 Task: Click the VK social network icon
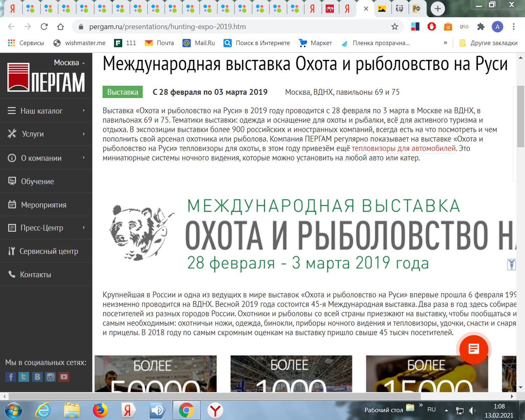37,377
